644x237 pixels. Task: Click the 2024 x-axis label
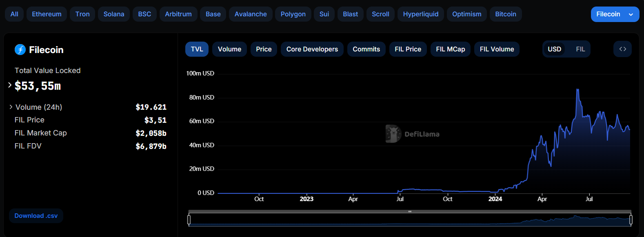point(495,199)
